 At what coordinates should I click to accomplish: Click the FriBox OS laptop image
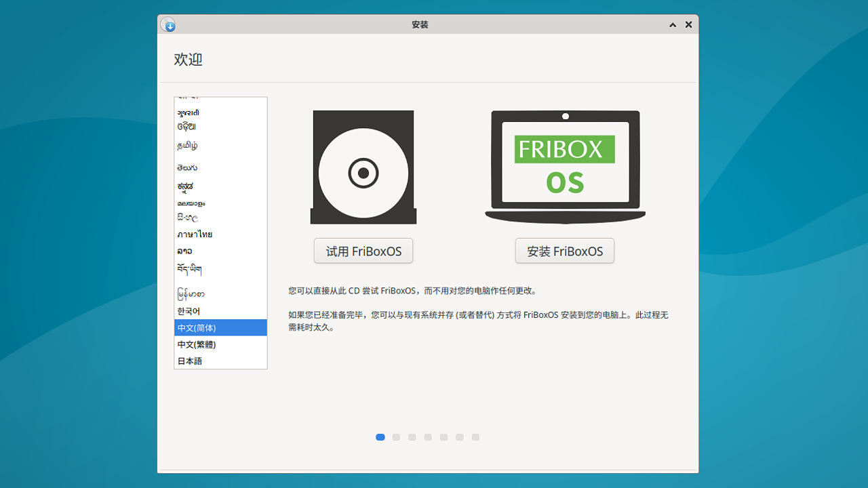coord(565,167)
